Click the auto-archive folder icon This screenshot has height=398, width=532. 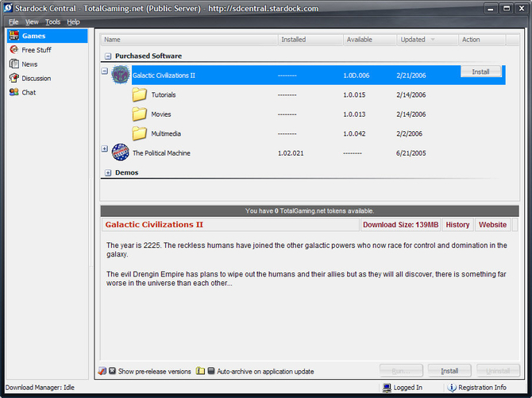201,371
